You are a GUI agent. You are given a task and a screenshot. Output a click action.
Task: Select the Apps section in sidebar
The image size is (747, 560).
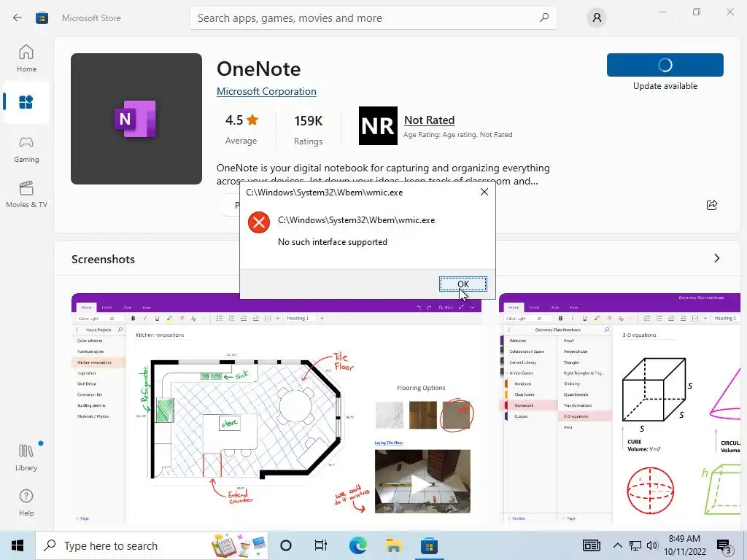(26, 102)
